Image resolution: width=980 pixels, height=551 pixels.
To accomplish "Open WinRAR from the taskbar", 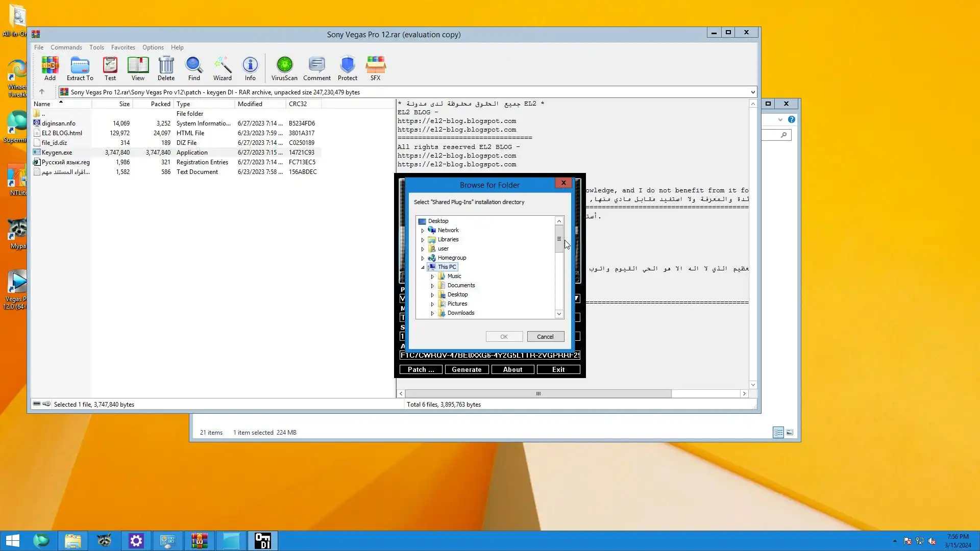I will click(x=199, y=541).
